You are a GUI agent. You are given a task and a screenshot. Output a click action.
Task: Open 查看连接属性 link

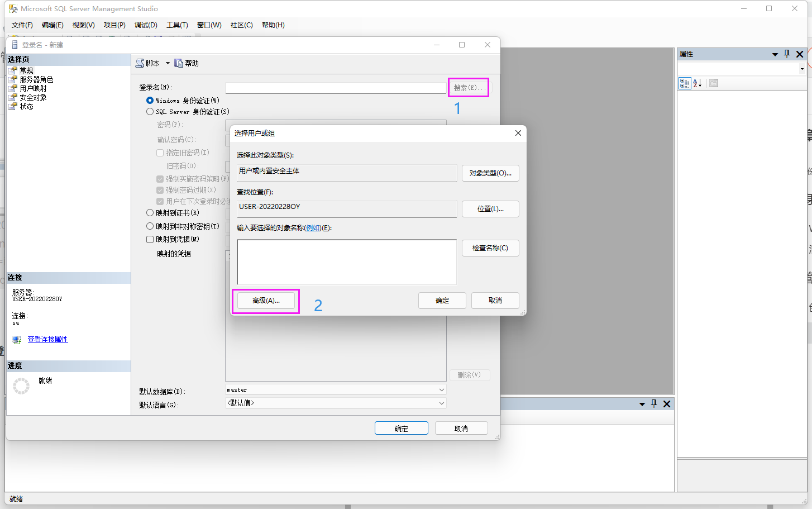pos(47,339)
